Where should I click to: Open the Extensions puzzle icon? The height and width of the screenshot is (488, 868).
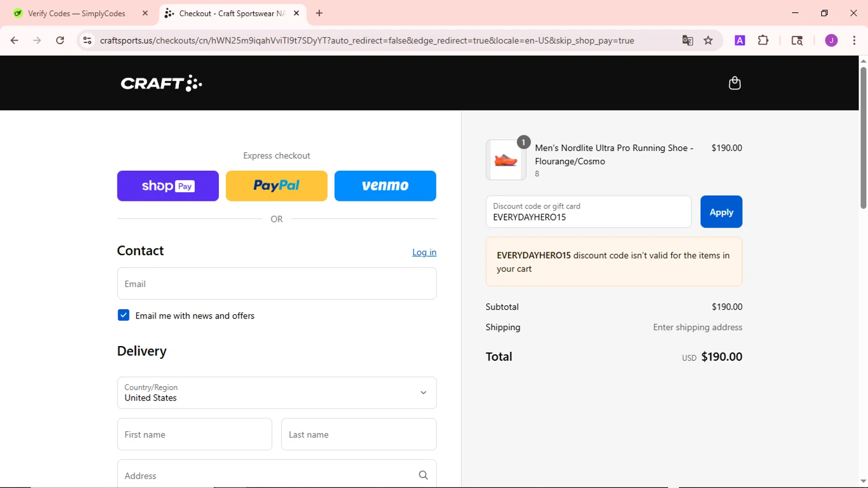tap(763, 41)
